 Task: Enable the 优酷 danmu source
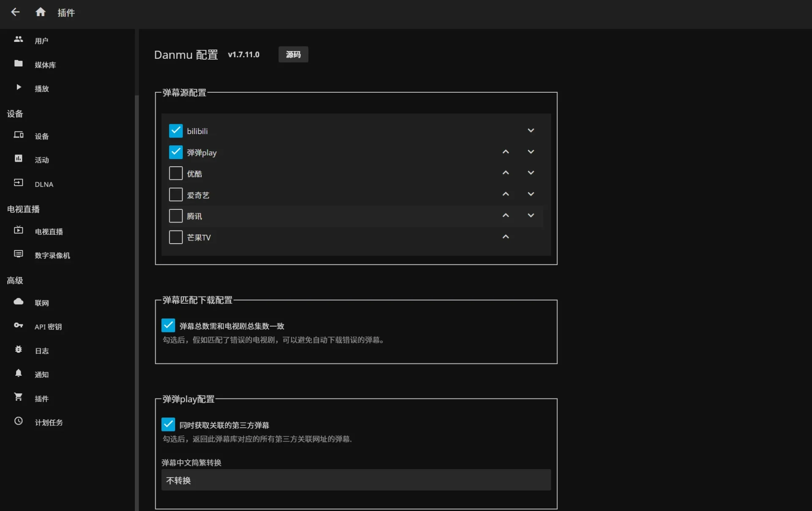176,173
